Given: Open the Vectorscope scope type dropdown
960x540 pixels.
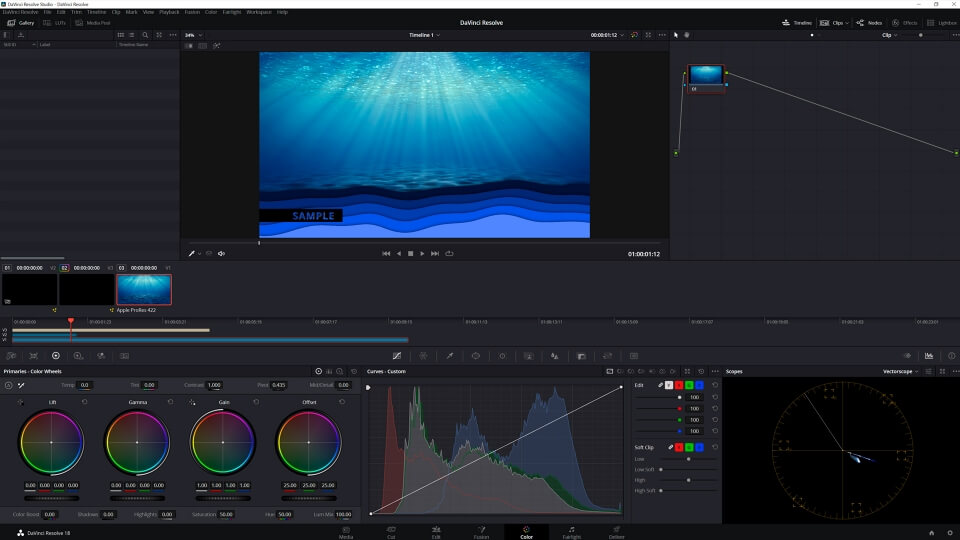Looking at the screenshot, I should coord(900,372).
